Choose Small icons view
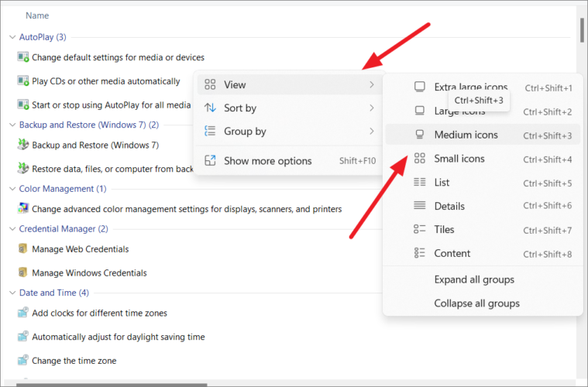 tap(483, 159)
